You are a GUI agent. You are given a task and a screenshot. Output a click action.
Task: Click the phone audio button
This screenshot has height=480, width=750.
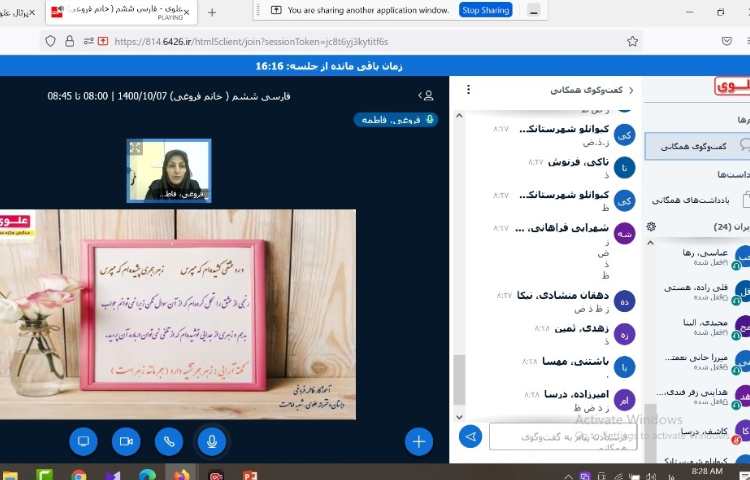168,440
